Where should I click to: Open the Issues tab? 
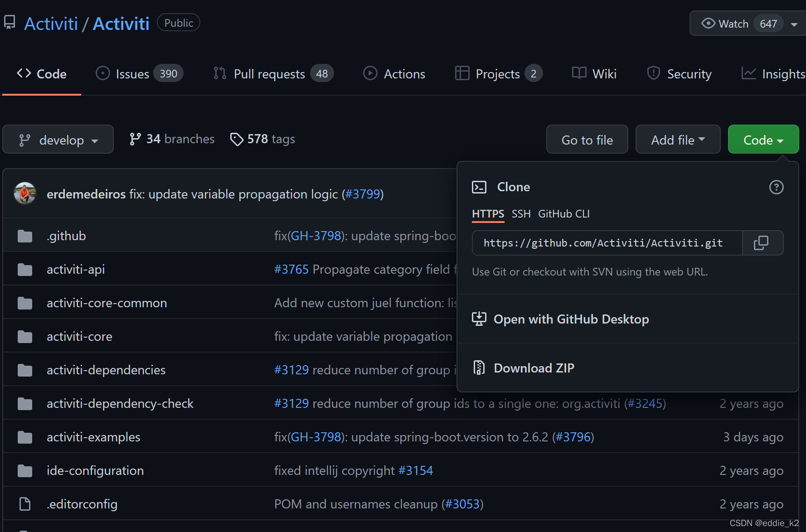pyautogui.click(x=139, y=74)
